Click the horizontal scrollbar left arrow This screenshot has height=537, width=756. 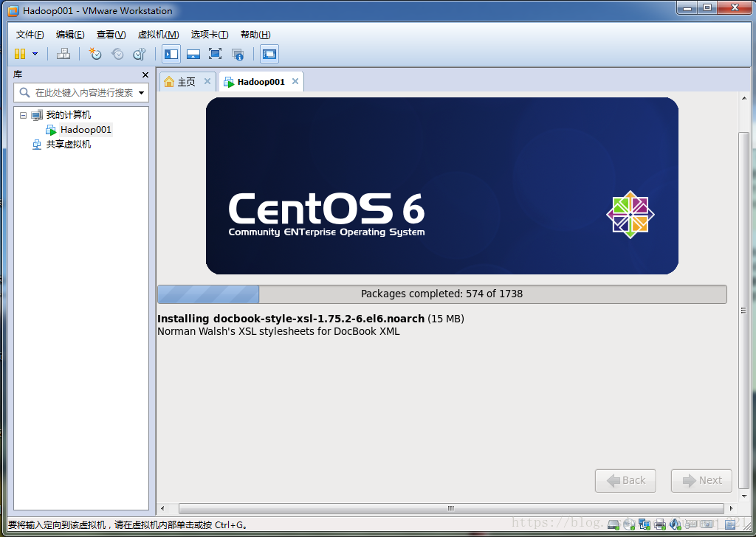pos(162,508)
